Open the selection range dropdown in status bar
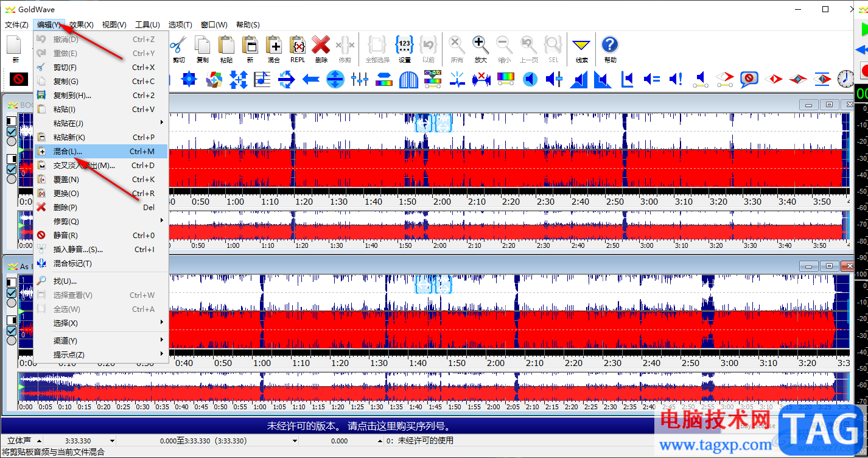This screenshot has height=458, width=868. click(x=295, y=440)
